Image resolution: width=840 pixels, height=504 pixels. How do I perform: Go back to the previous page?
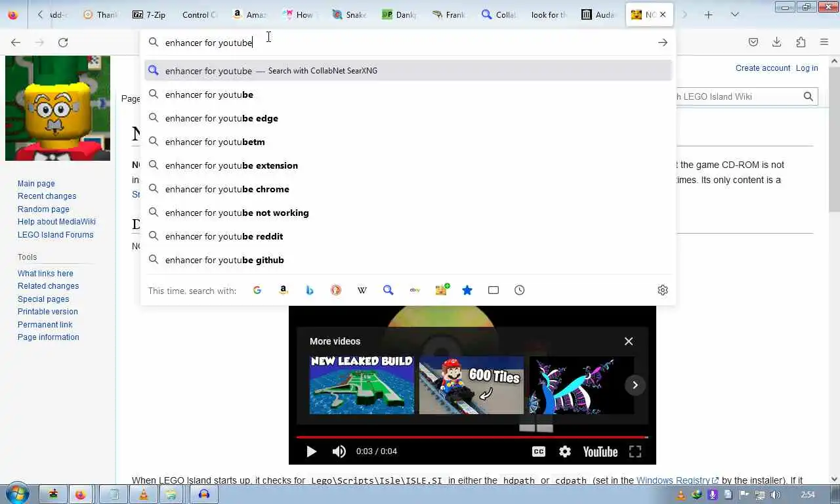(16, 43)
